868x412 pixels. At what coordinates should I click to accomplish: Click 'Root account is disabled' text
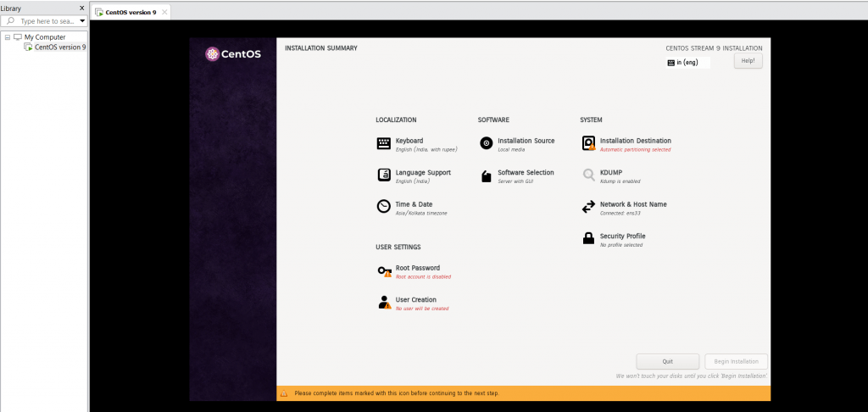[423, 277]
